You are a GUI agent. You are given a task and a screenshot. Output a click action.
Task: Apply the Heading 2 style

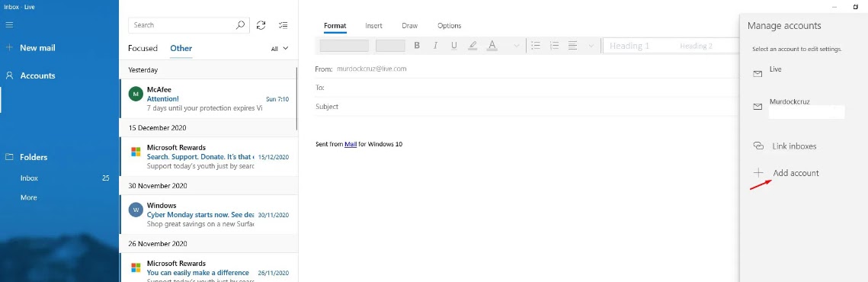[696, 46]
